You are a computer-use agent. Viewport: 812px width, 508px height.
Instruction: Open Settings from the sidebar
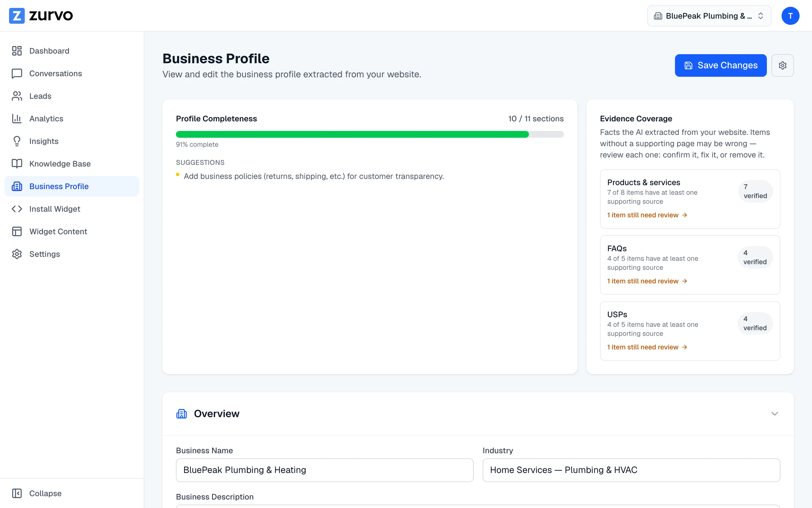tap(72, 254)
